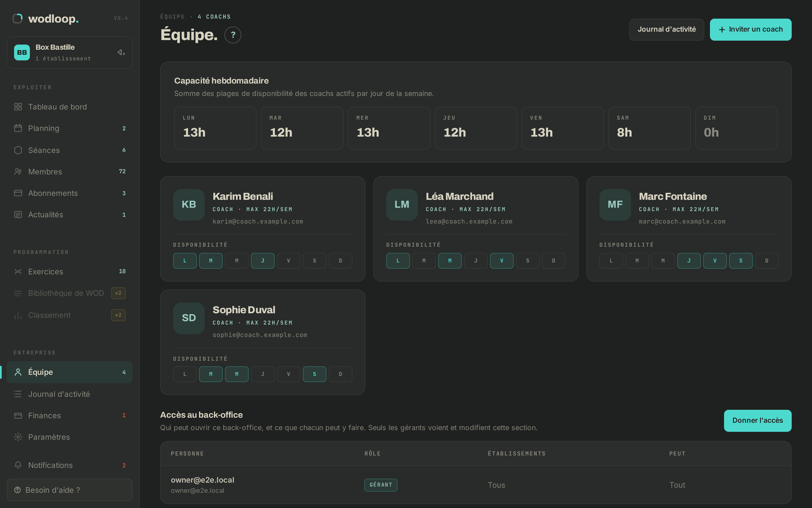Screen dimensions: 812x508
Task: Open the help question-mark next to Équipe
Action: point(233,35)
